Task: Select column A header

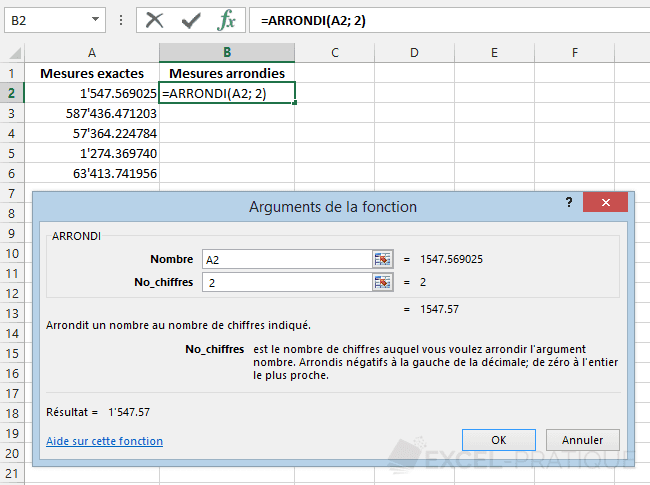Action: pos(92,52)
